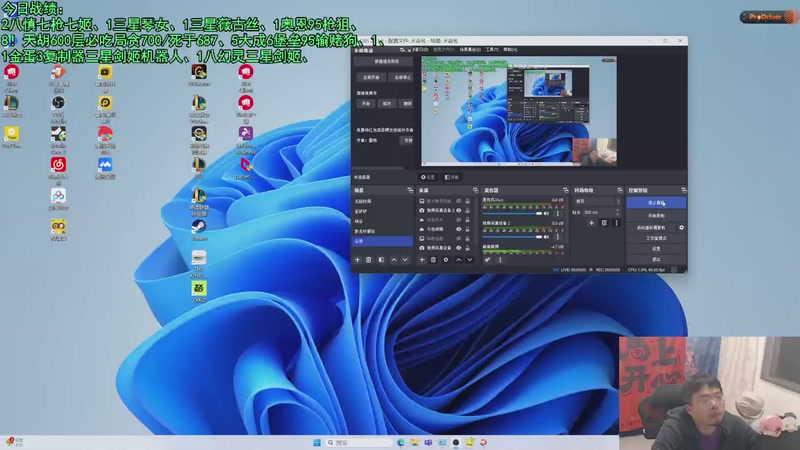Toggle the lock on the bottom 视频采集设备 source
The image size is (800, 450).
467,248
